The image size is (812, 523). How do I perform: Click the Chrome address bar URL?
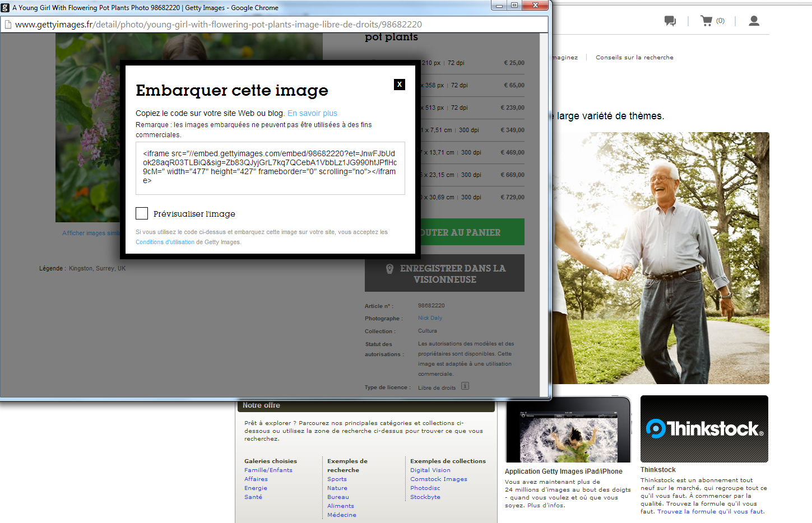[219, 25]
